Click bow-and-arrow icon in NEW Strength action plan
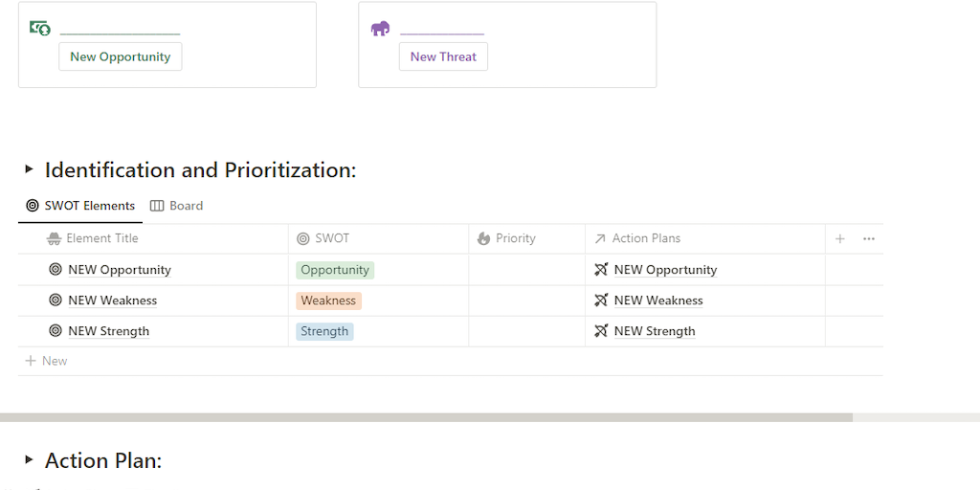The height and width of the screenshot is (490, 980). (x=601, y=331)
